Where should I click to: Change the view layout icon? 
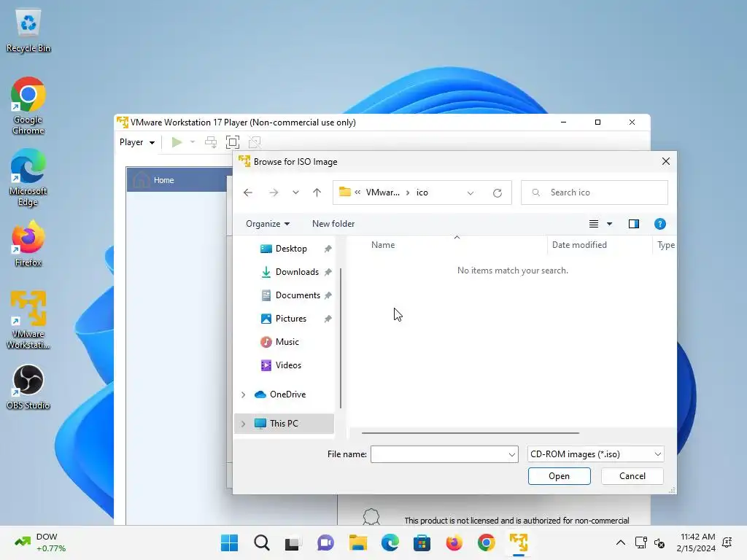pos(594,224)
